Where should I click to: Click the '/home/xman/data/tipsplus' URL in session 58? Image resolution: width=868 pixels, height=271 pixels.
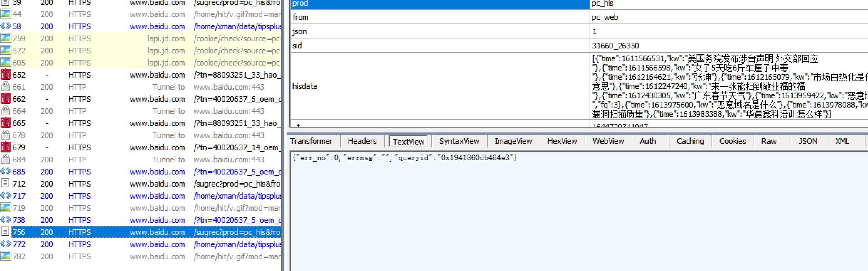pyautogui.click(x=237, y=26)
